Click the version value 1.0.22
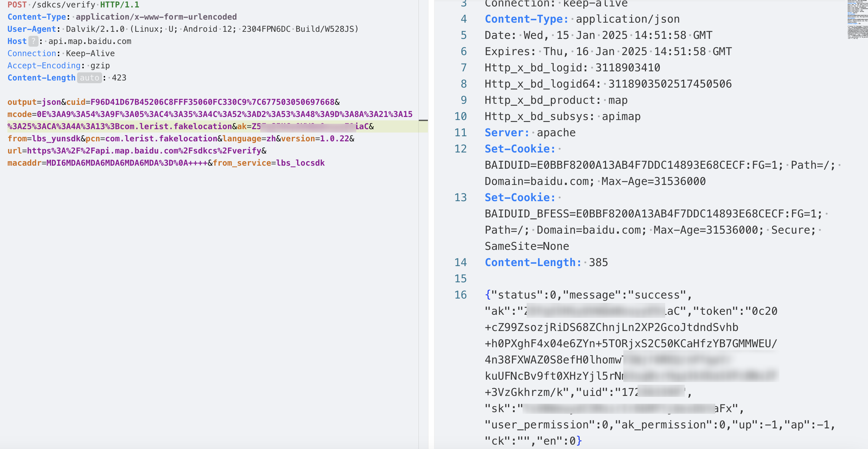 335,139
